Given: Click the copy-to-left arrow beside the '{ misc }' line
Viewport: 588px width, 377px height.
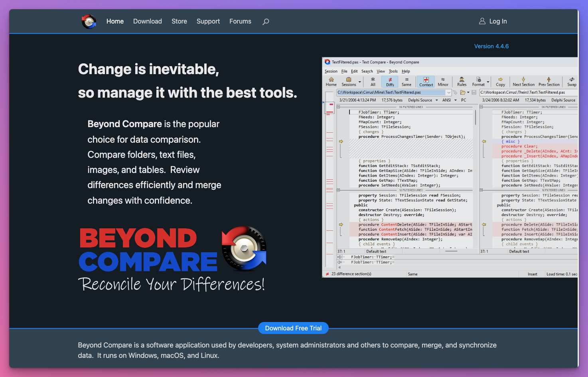Looking at the screenshot, I should click(x=484, y=141).
